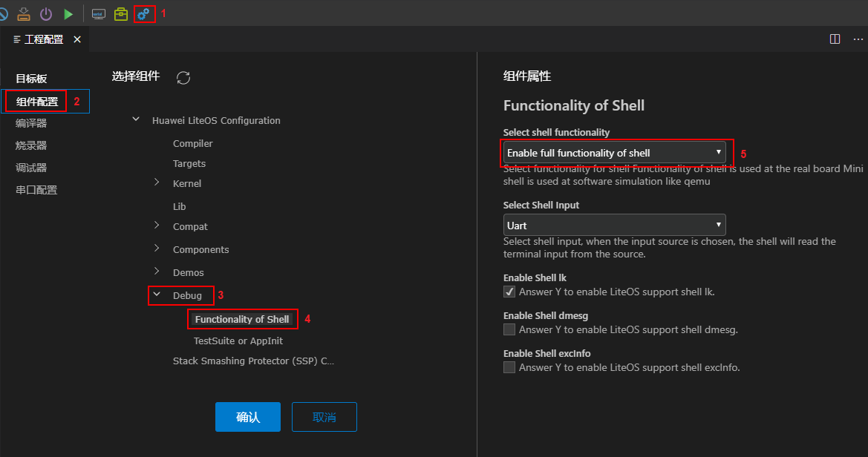This screenshot has height=457, width=868.
Task: Expand the Demos tree node chevron
Action: tap(157, 271)
